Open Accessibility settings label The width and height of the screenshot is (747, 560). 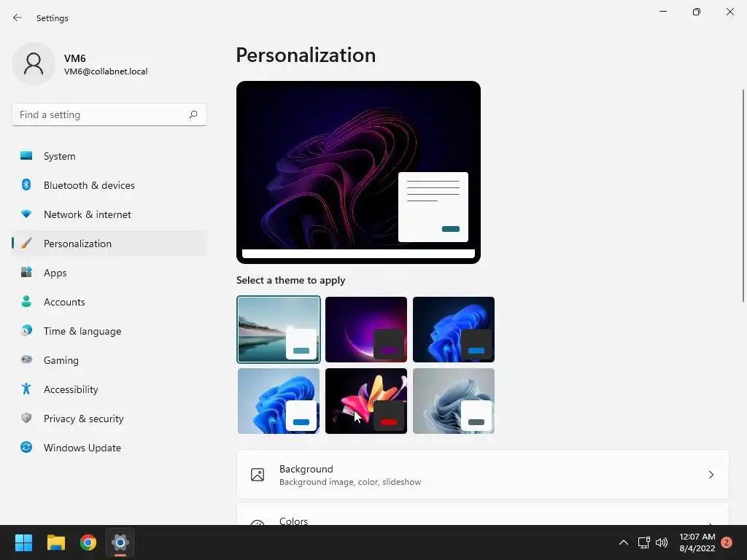pos(71,389)
